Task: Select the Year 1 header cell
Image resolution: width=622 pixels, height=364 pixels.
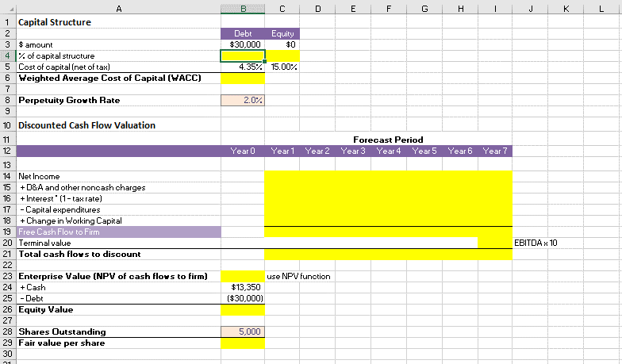Action: [x=282, y=151]
